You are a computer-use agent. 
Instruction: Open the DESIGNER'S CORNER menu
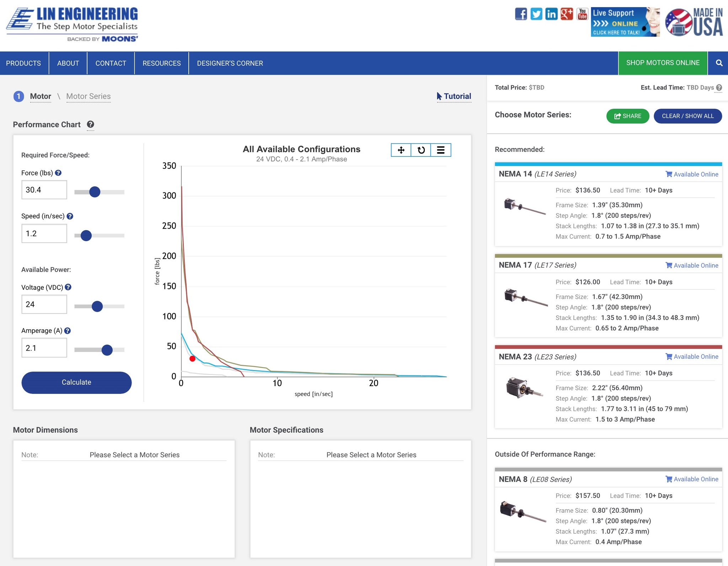[230, 63]
